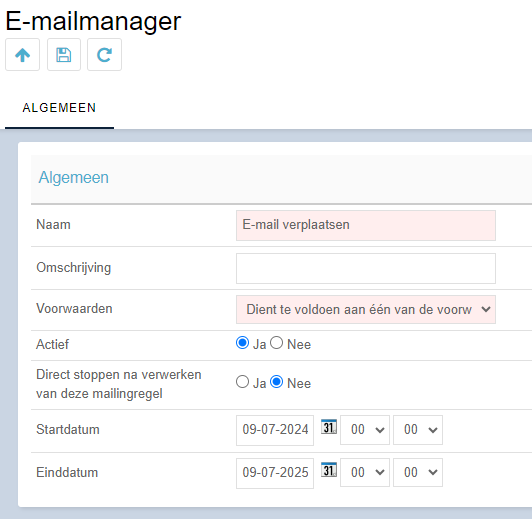Click the up arrow back icon

click(22, 55)
